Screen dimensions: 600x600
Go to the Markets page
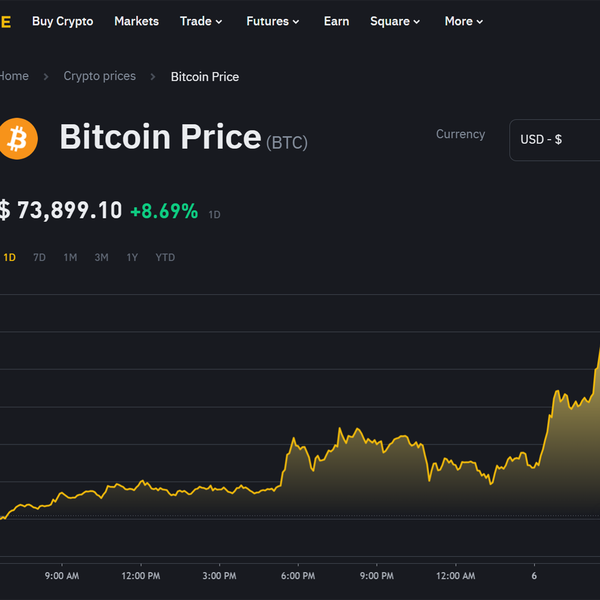pos(136,21)
